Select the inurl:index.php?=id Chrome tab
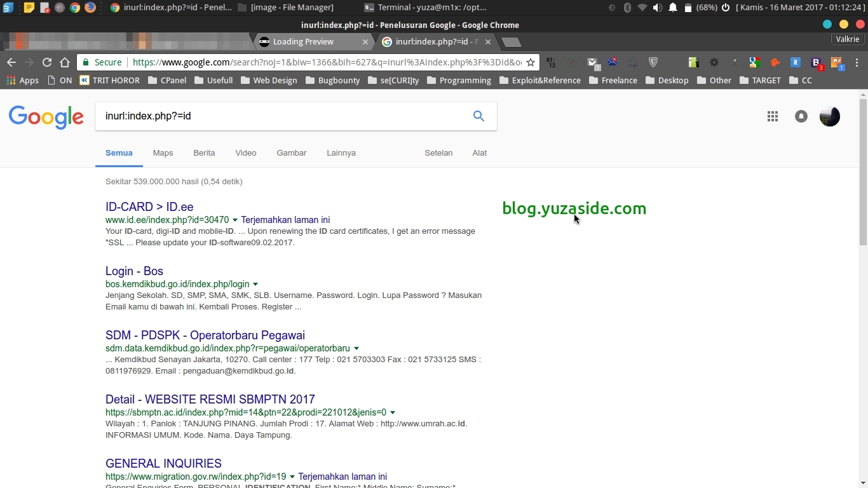868x488 pixels. pyautogui.click(x=437, y=42)
